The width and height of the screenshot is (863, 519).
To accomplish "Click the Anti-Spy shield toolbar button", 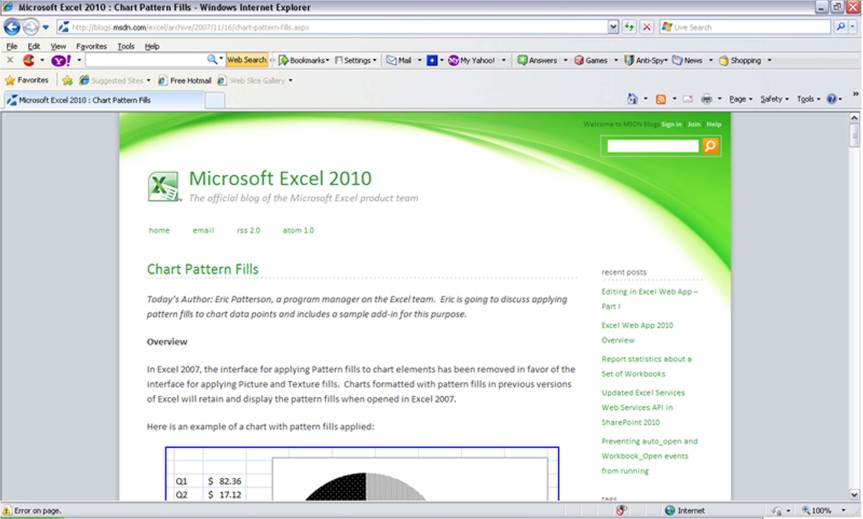I will [x=644, y=60].
